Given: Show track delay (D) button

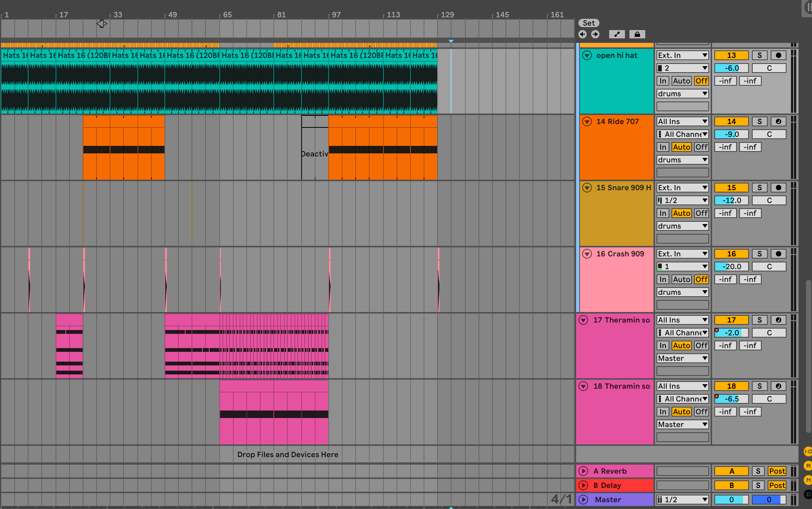Looking at the screenshot, I should (x=808, y=494).
